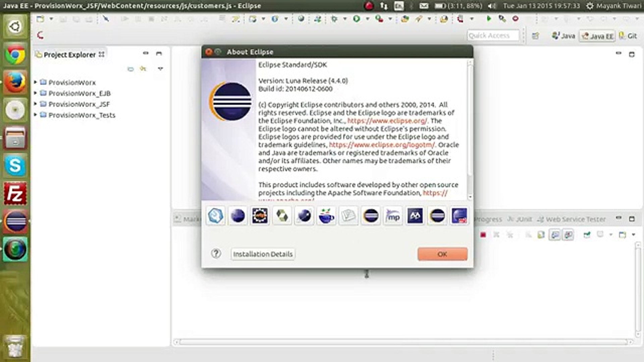Open the JUnit tab in bottom panel
The width and height of the screenshot is (644, 362).
[520, 219]
